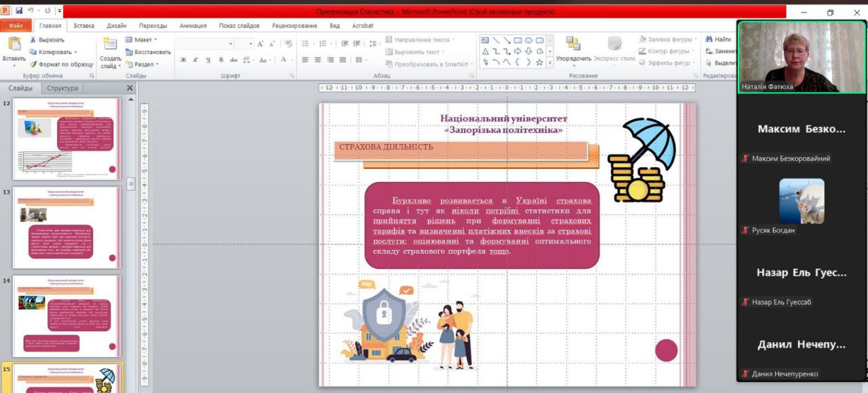The image size is (868, 393).
Task: Click the Файл (File) button
Action: [x=16, y=26]
